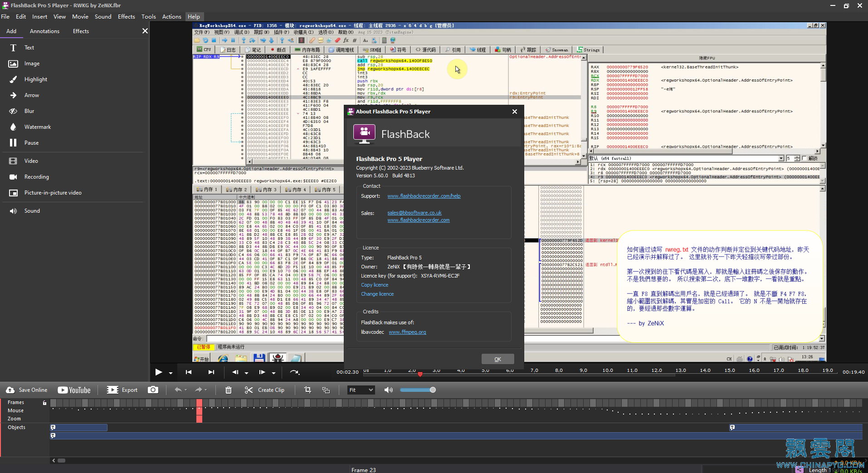Select the Objects track label

[x=16, y=427]
